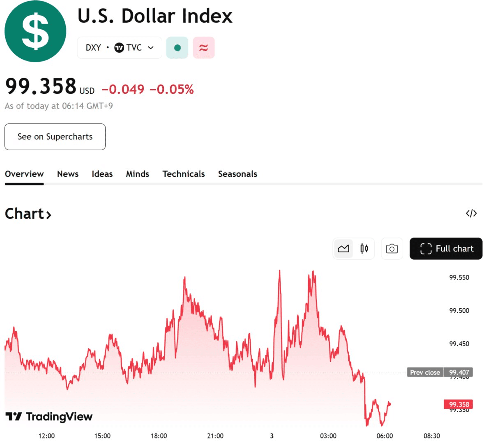This screenshot has height=448, width=493.
Task: Click the embed code icon
Action: click(x=471, y=213)
